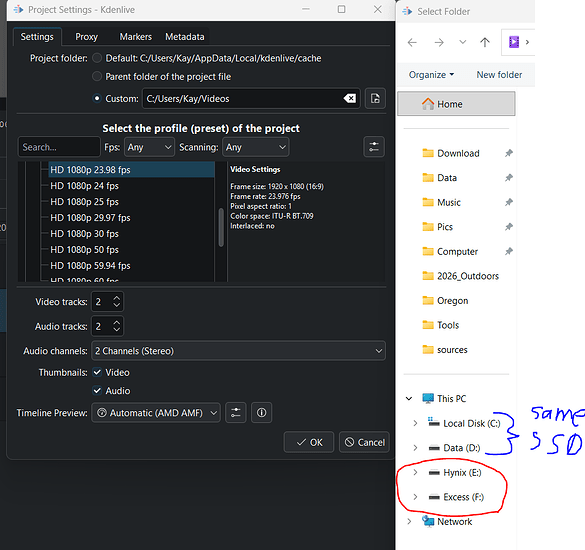Switch to the Metadata tab
Viewport: 585px width, 550px height.
[185, 37]
